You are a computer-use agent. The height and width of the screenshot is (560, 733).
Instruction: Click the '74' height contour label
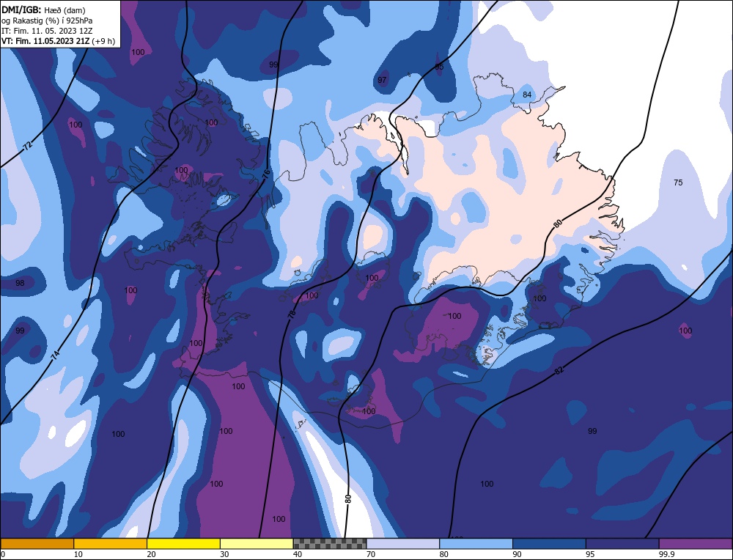[x=55, y=355]
